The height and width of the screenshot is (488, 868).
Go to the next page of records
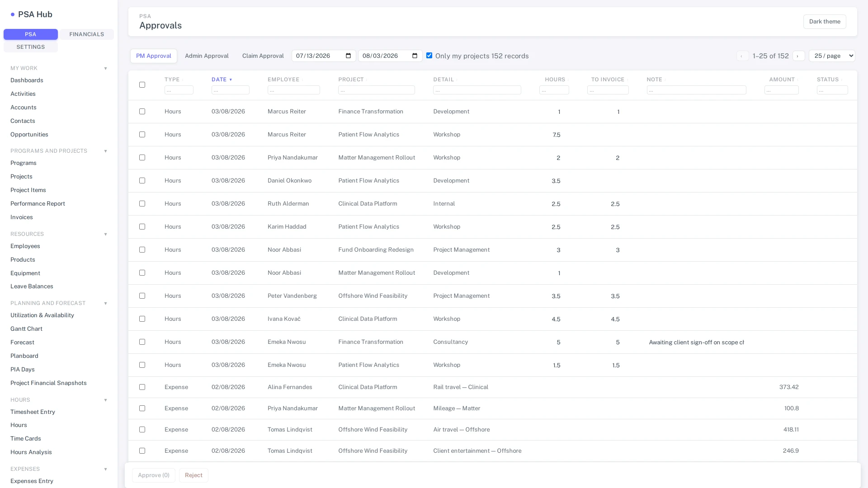click(798, 56)
